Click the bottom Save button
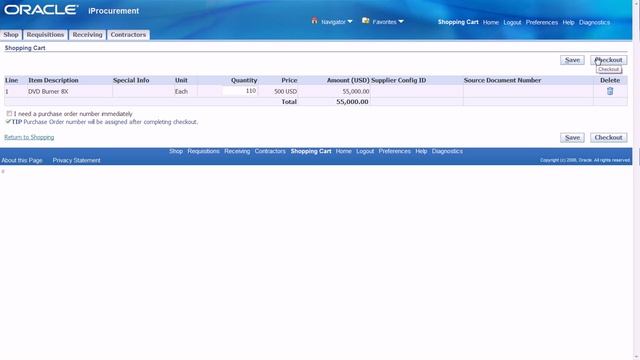The height and width of the screenshot is (360, 640). point(572,138)
